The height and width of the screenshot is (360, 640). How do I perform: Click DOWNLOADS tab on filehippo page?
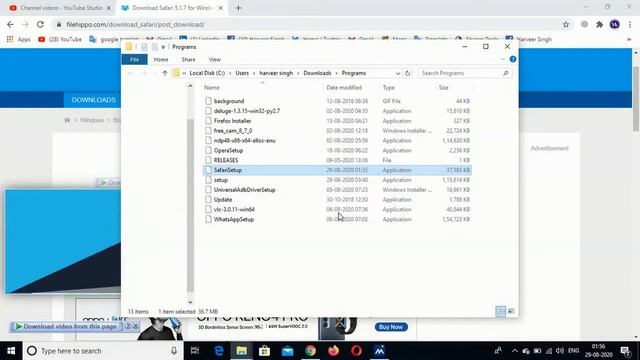(93, 100)
